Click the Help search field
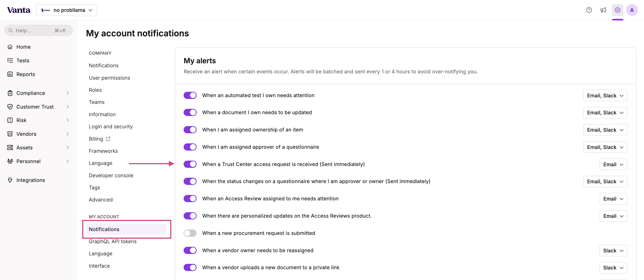 39,31
